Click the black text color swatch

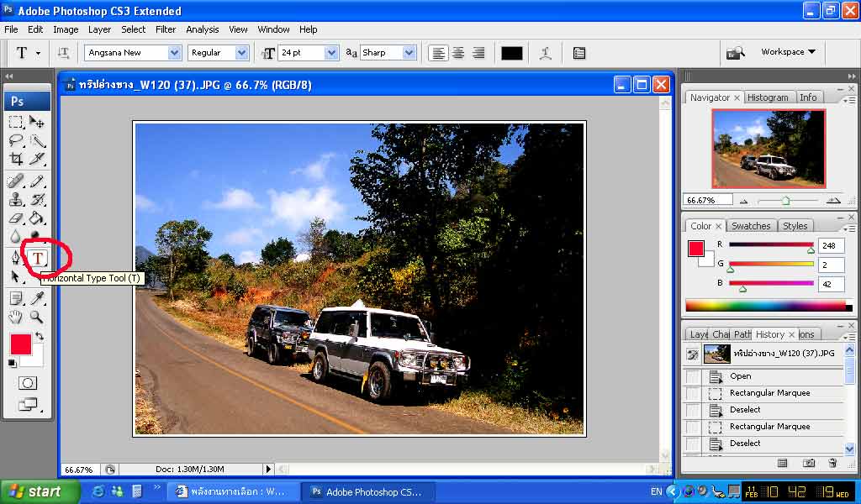pos(512,53)
